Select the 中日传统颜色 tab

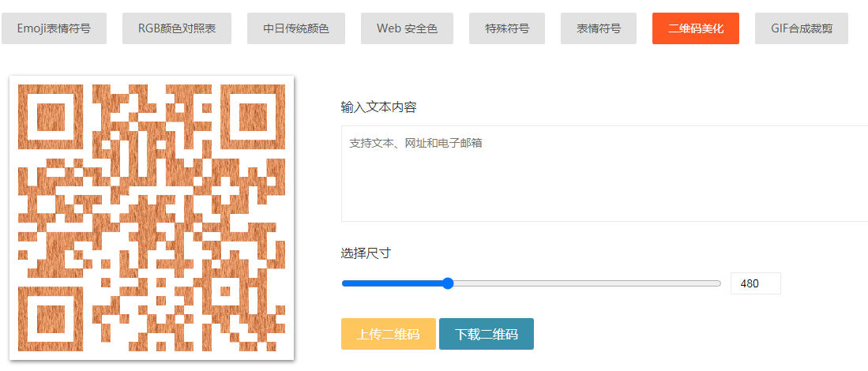296,28
